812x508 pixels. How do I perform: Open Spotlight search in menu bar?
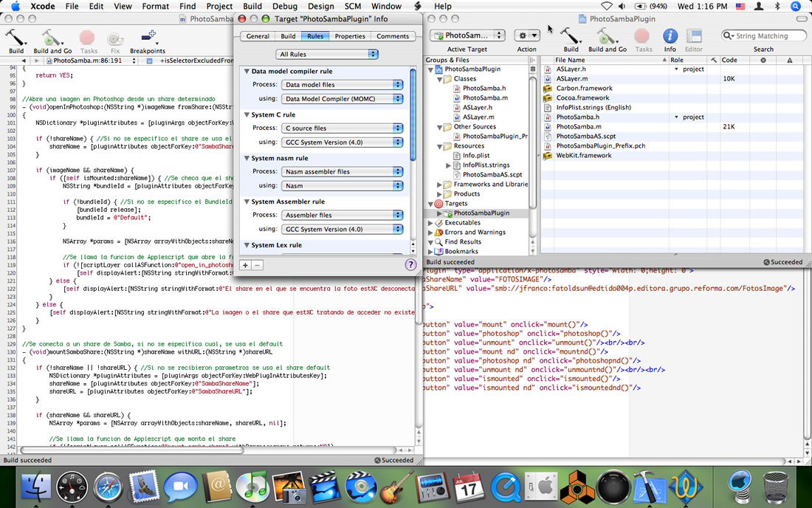[796, 6]
